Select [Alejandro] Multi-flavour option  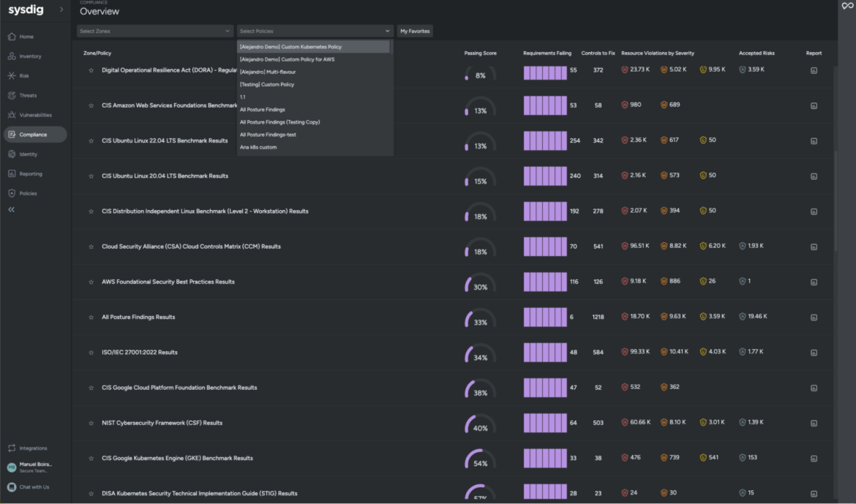(313, 72)
